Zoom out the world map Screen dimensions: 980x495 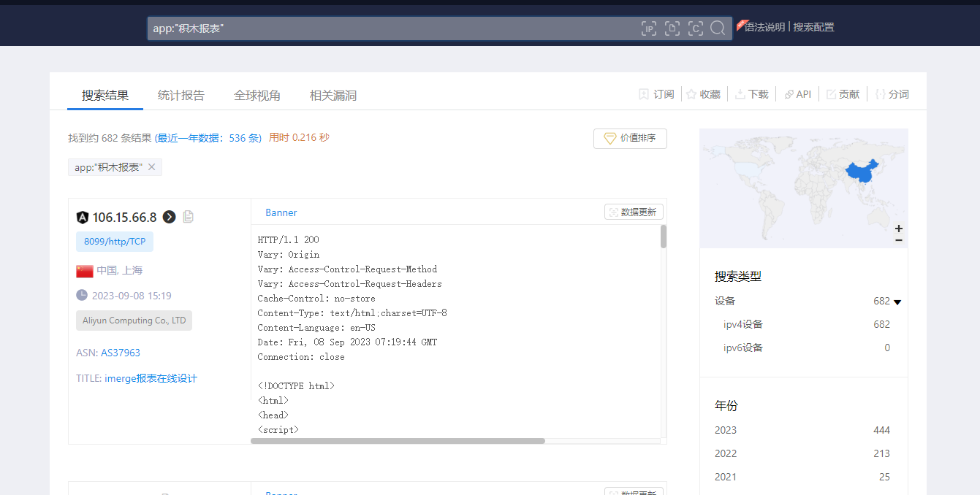[x=899, y=240]
